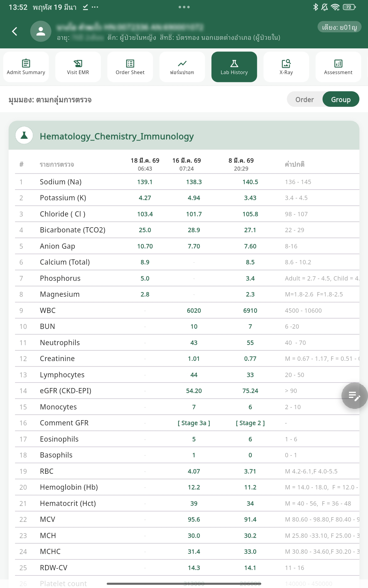Tap the ค่าปกติ column header
368x588 pixels.
[295, 164]
